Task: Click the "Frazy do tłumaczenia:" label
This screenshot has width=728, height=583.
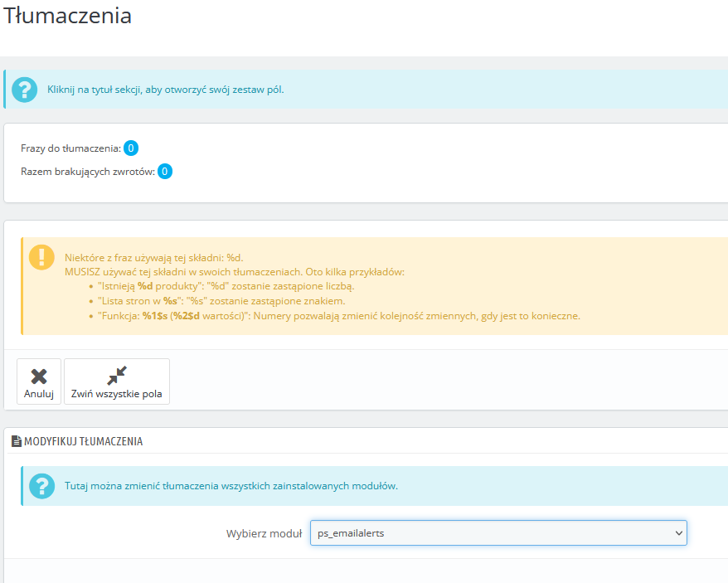Action: pos(70,148)
